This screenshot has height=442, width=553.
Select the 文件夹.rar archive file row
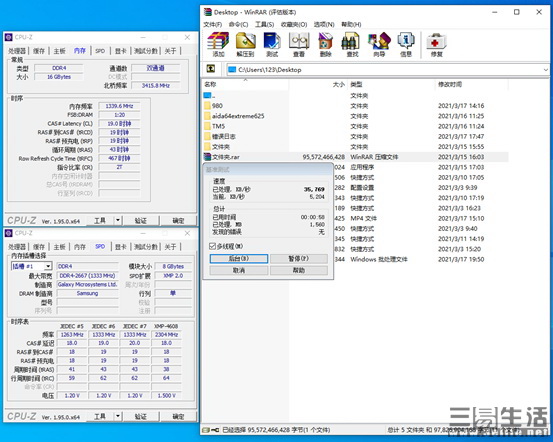[356, 157]
